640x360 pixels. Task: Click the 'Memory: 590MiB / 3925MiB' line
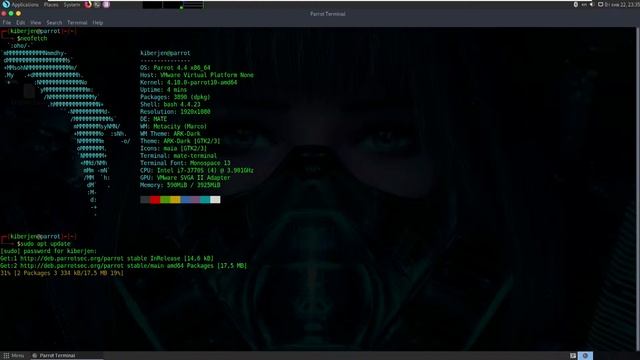pyautogui.click(x=180, y=185)
